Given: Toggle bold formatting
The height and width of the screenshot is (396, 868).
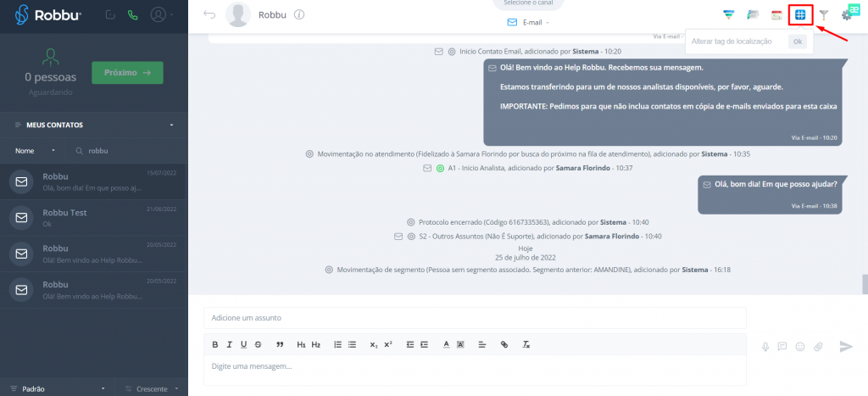Looking at the screenshot, I should click(215, 344).
